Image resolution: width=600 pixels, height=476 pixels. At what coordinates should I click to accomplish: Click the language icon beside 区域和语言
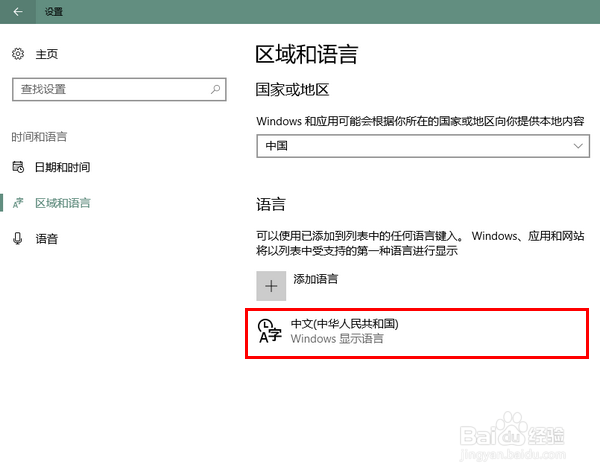(x=18, y=203)
